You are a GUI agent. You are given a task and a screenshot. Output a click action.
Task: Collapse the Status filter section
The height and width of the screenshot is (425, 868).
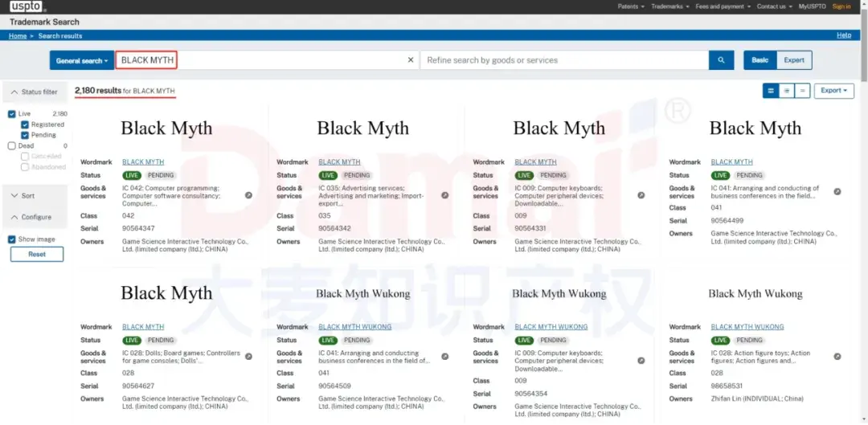(x=35, y=92)
